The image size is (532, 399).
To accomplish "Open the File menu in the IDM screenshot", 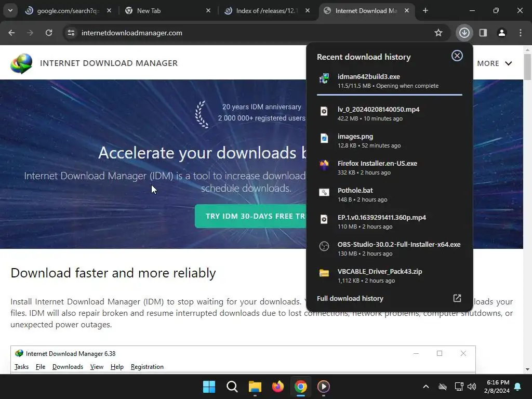I will coord(41,367).
